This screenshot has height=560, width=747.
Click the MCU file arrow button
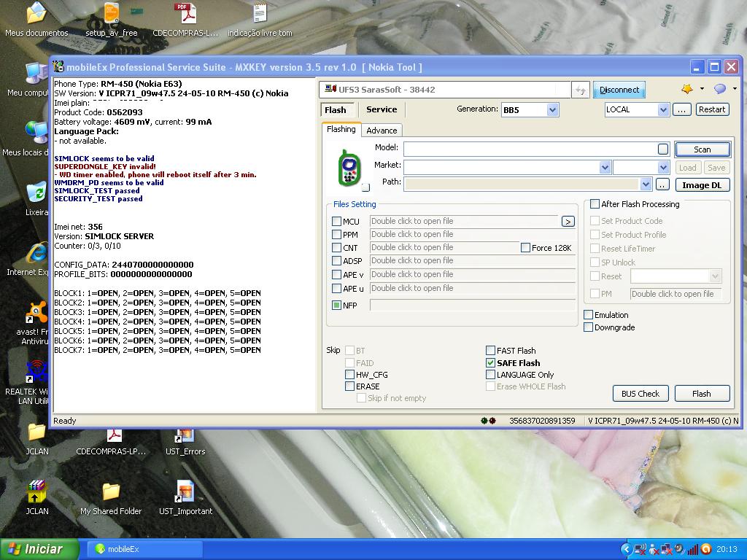click(x=568, y=222)
